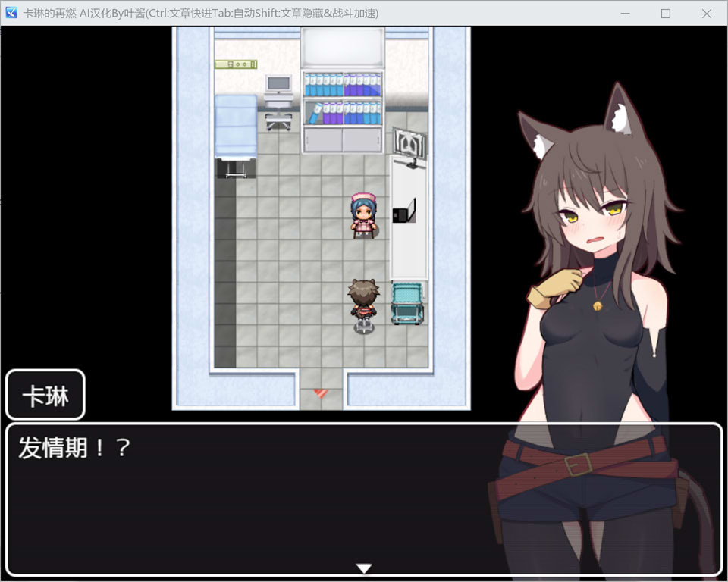This screenshot has height=582, width=728.
Task: Click the dialogue text "发情期！？"
Action: 75,449
